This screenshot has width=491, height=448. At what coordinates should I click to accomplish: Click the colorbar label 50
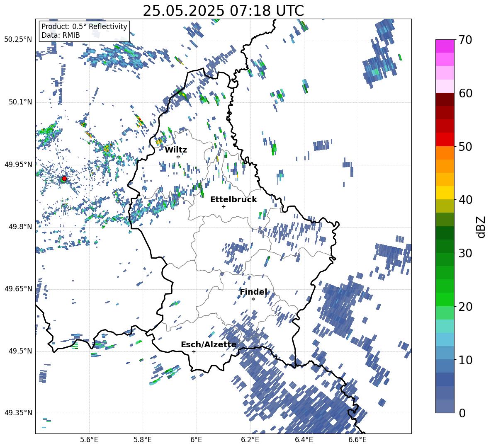click(465, 146)
